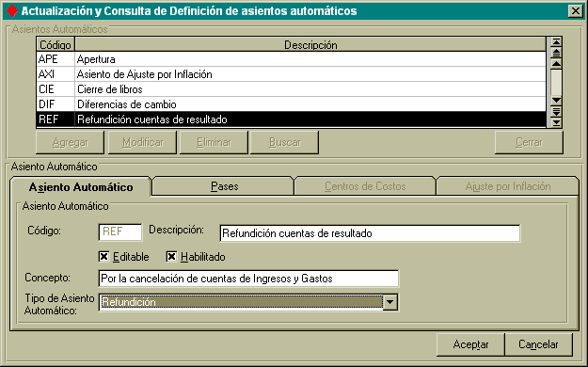
Task: Select the Diferencias de cambio row
Action: [x=310, y=104]
